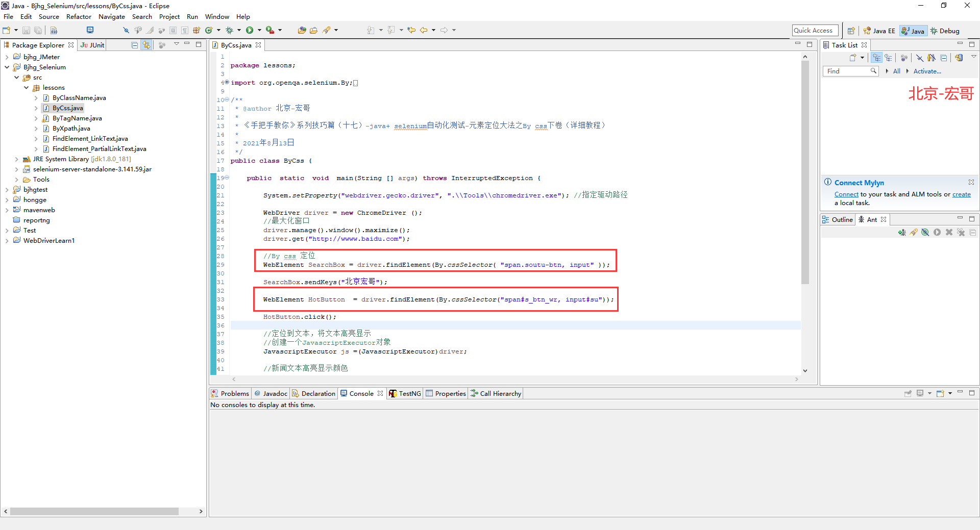Click the Open Perspective icon
The height and width of the screenshot is (530, 980).
pos(851,31)
